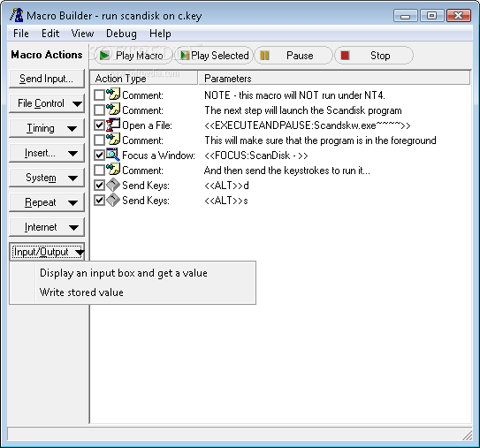Choose 'Display an input box and get a value'
The image size is (480, 448).
[133, 273]
